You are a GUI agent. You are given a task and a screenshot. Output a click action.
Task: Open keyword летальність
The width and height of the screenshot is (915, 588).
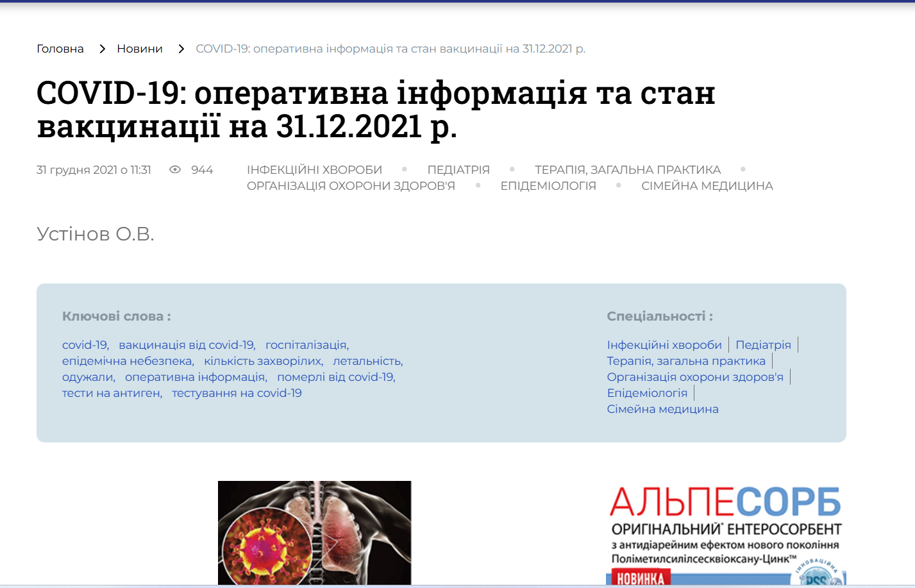click(368, 361)
